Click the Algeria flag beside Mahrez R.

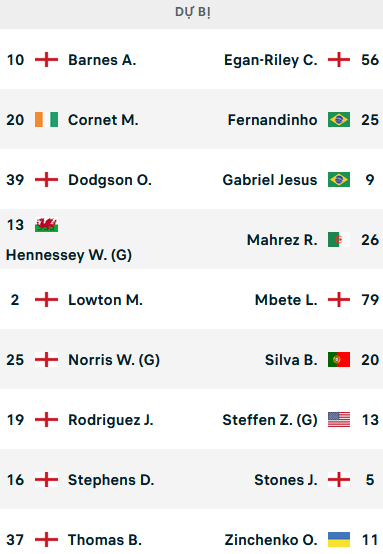tap(339, 240)
